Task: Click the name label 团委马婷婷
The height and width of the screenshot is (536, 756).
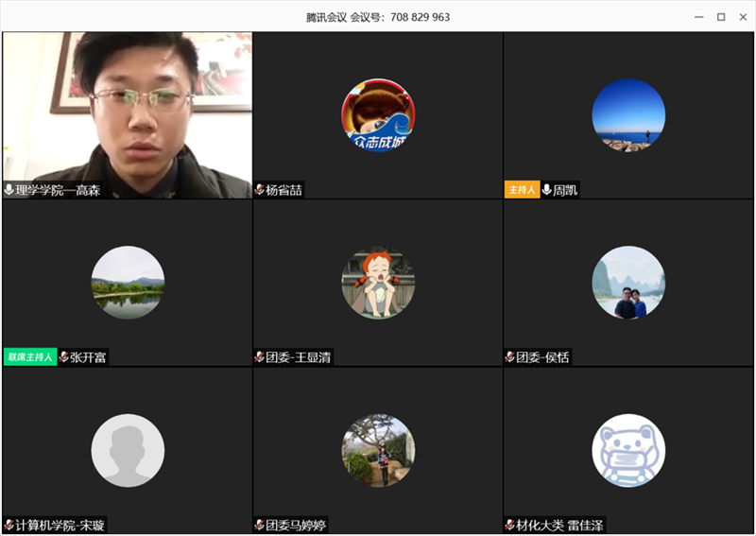Action: point(296,525)
